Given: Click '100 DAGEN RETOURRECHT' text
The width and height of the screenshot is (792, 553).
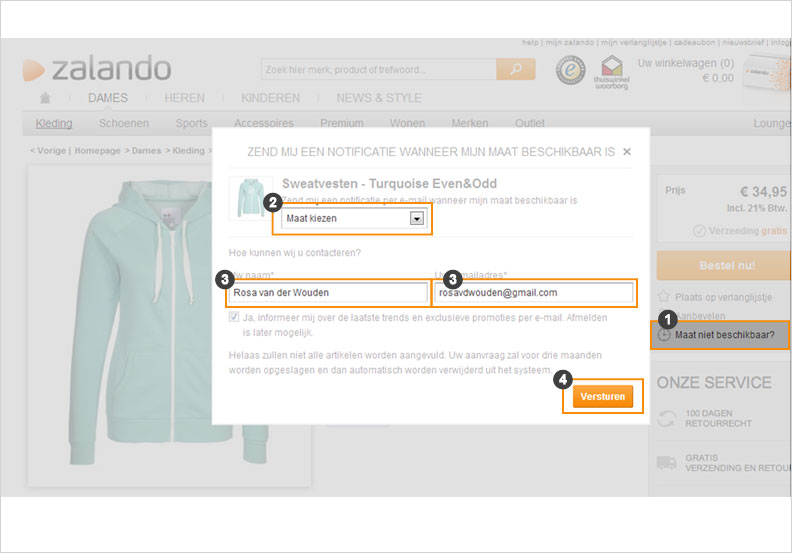Looking at the screenshot, I should [x=718, y=418].
